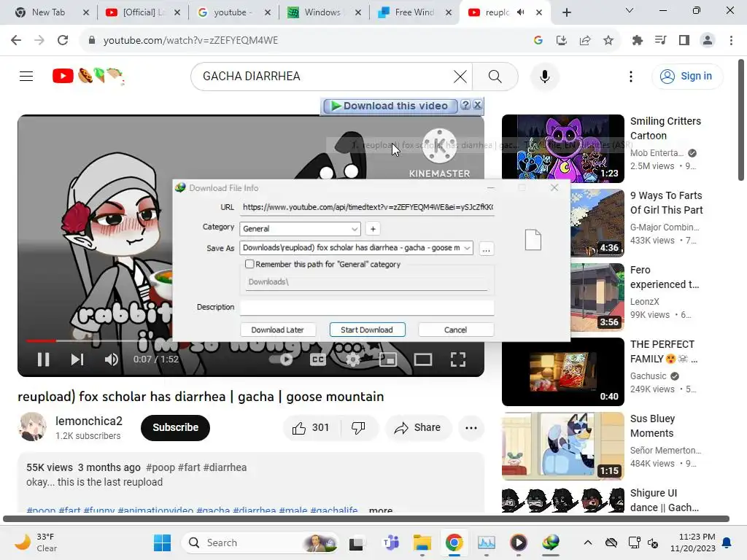
Task: Open File Explorer from taskbar
Action: pos(422,542)
